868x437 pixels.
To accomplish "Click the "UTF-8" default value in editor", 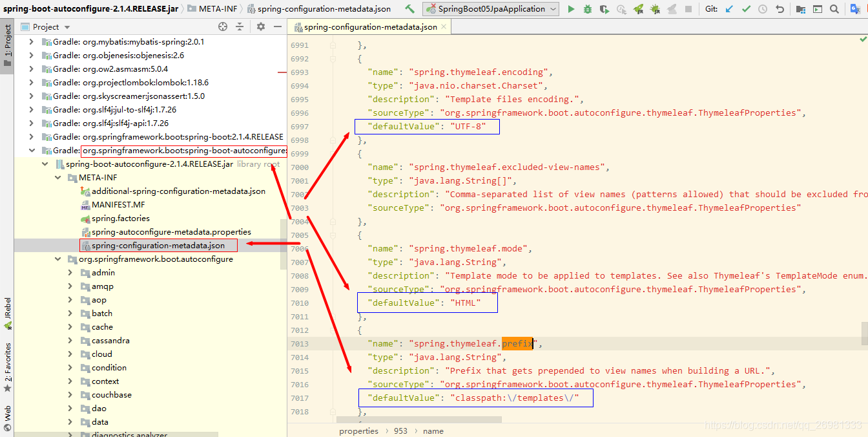I will 468,126.
